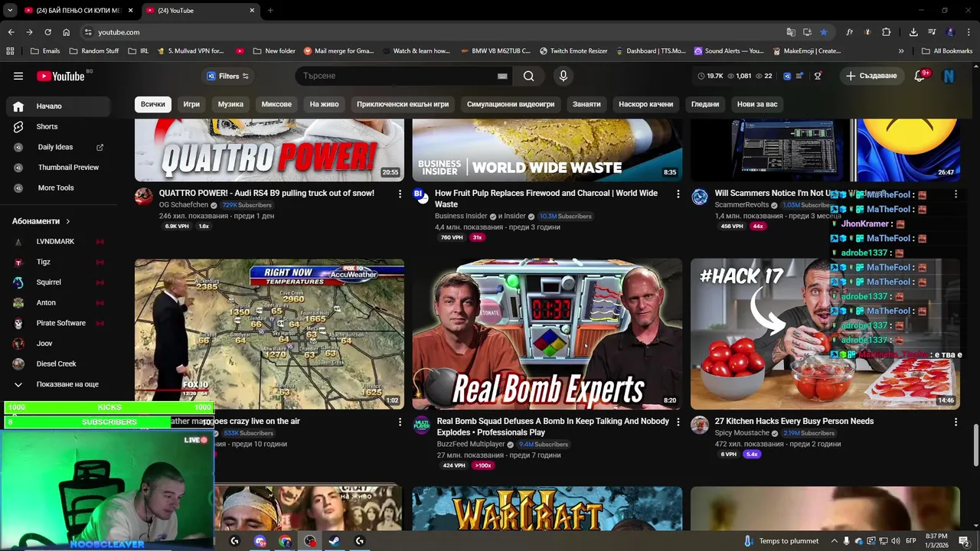Open All Bookmarks folder
980x551 pixels.
tap(947, 51)
